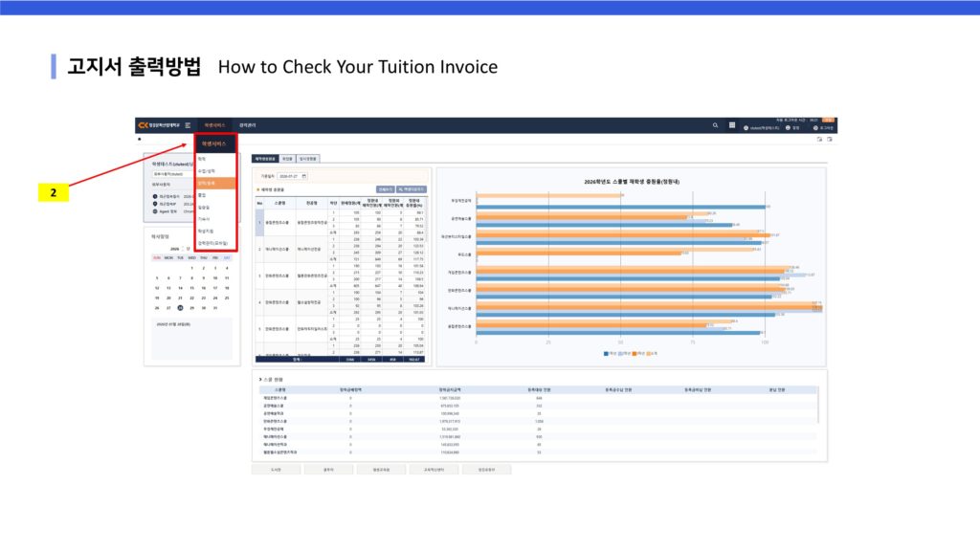The width and height of the screenshot is (980, 551).
Task: Select the last item in 학생서비스 dropdown
Action: 213,243
